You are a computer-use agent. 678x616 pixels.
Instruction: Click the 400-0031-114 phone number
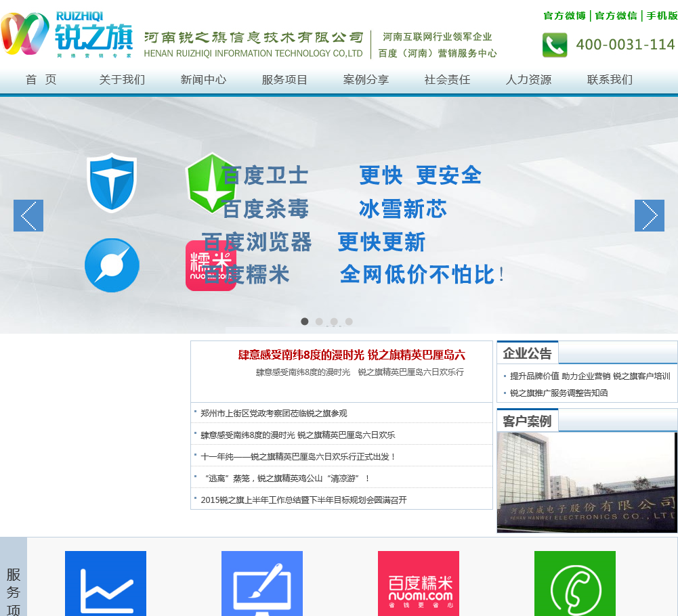625,44
